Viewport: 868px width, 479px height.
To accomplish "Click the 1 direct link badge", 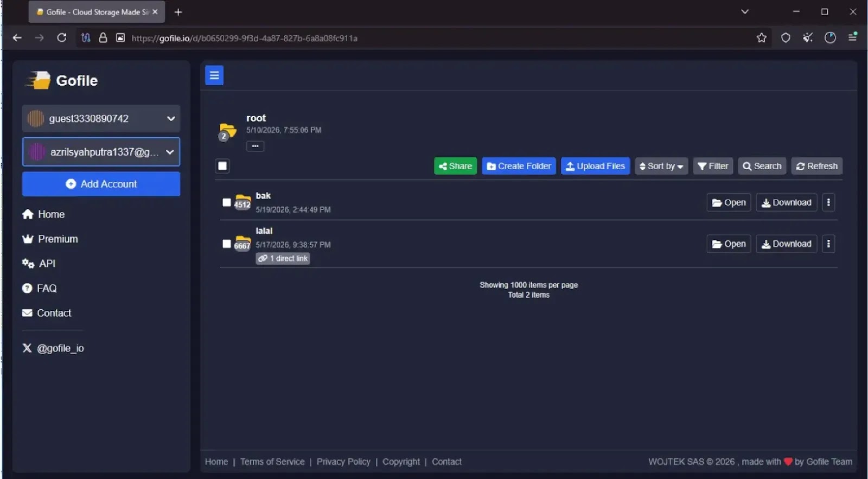I will (283, 258).
